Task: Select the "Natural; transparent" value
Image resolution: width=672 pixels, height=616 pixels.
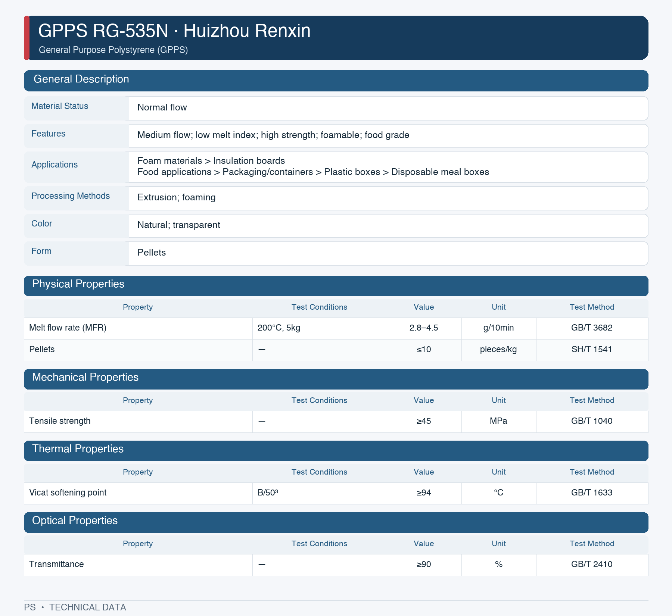Action: pos(179,225)
